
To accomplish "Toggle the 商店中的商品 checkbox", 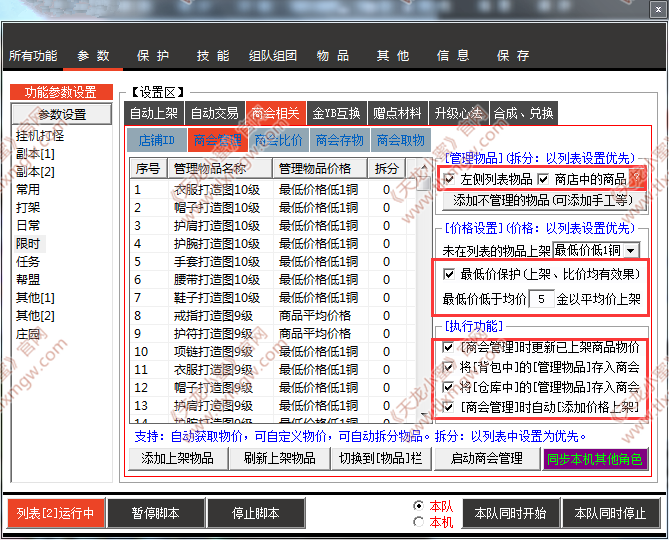I will pyautogui.click(x=543, y=179).
